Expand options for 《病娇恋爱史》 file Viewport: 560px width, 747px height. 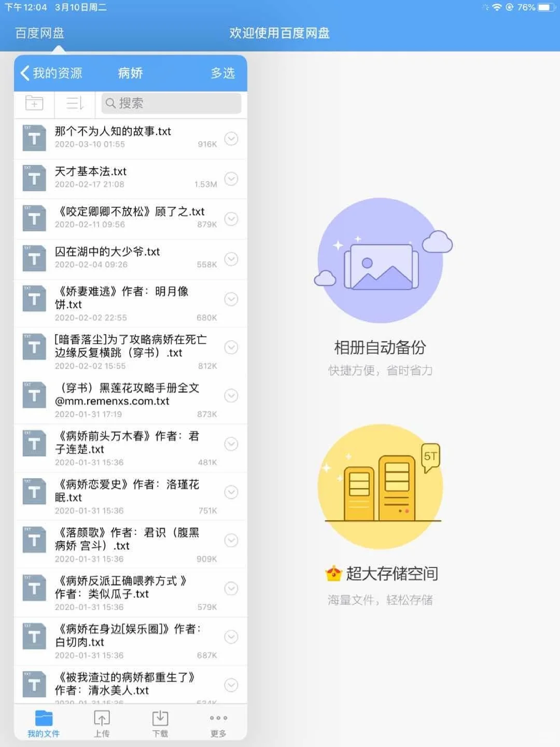point(231,492)
